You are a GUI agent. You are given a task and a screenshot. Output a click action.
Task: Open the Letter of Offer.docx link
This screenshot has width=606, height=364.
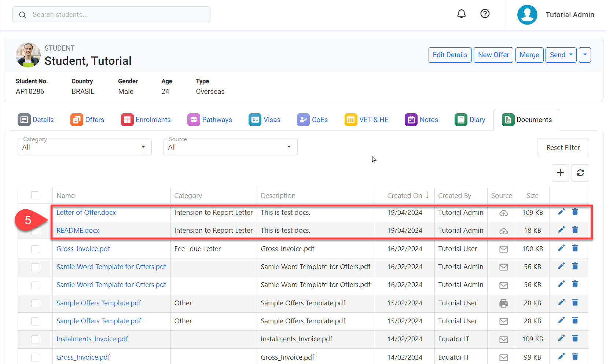click(86, 213)
